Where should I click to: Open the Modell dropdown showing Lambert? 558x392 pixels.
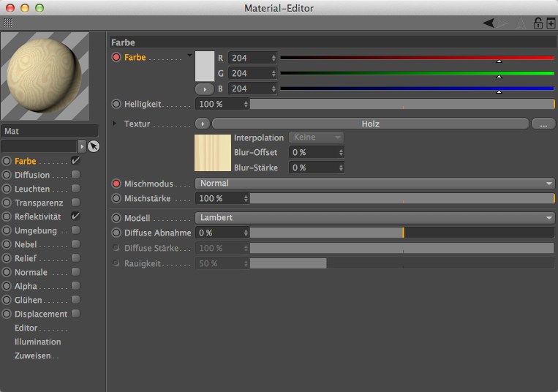374,218
